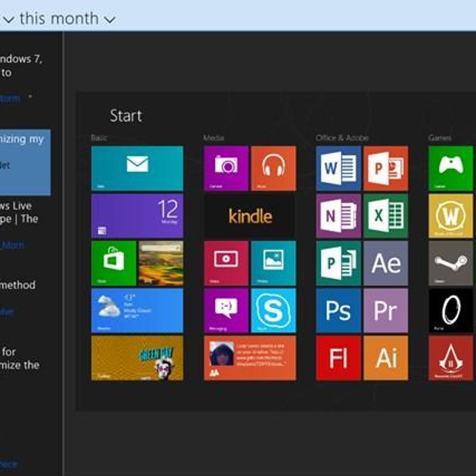Launch the Word tile
This screenshot has width=476, height=476.
338,168
